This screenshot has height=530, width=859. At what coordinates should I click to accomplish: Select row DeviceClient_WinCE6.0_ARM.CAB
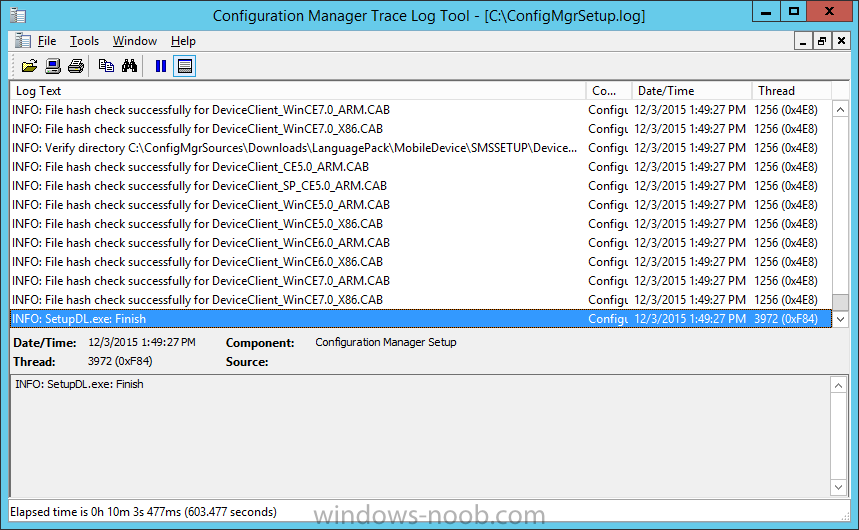coord(421,243)
